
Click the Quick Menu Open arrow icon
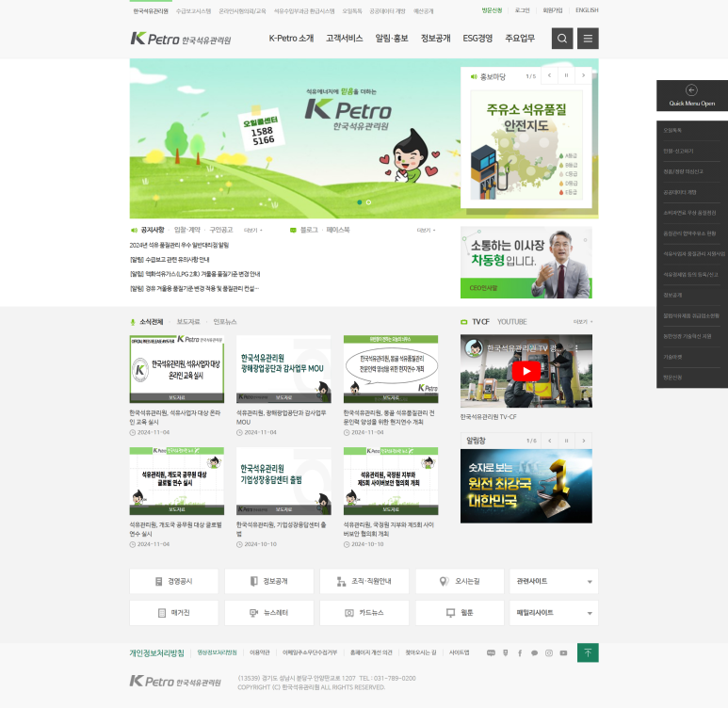[691, 90]
